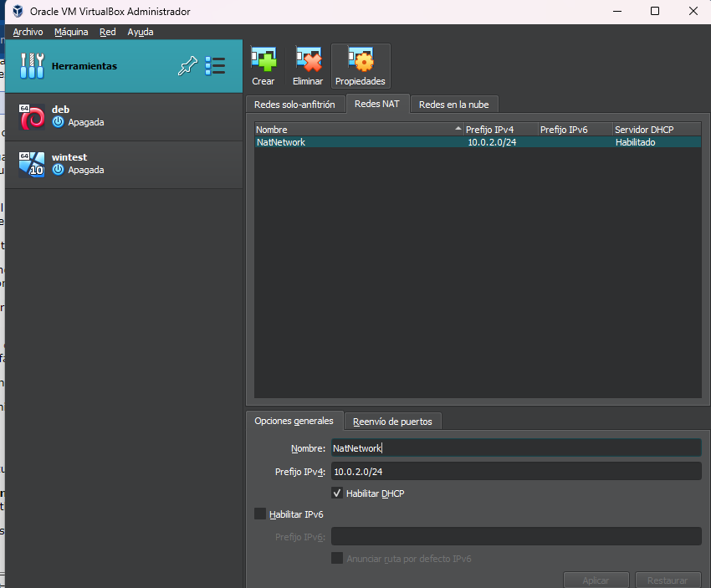Screen dimensions: 711x588
Task: Toggle Anunciar ruta por defecto IPv6
Action: pyautogui.click(x=337, y=558)
